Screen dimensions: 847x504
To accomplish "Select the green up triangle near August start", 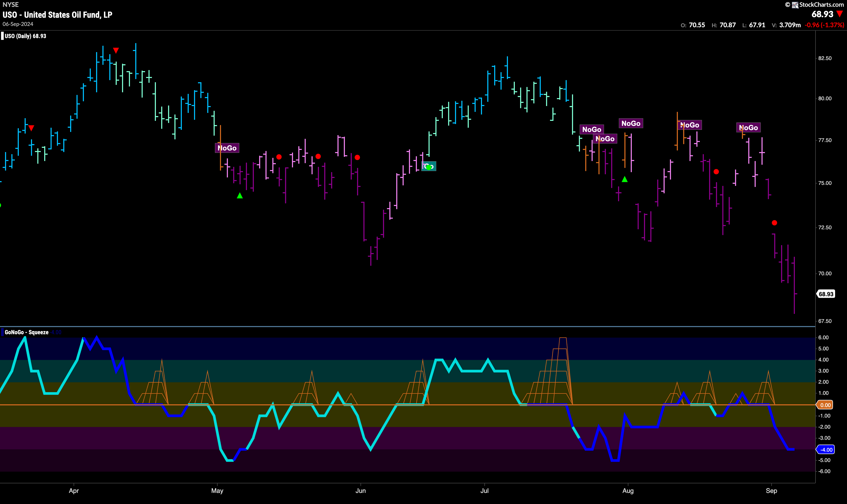I will [x=625, y=179].
